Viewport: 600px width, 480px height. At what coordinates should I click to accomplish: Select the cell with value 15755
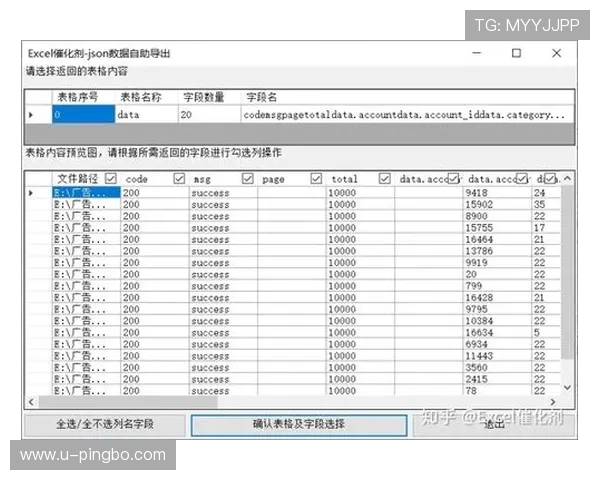497,228
